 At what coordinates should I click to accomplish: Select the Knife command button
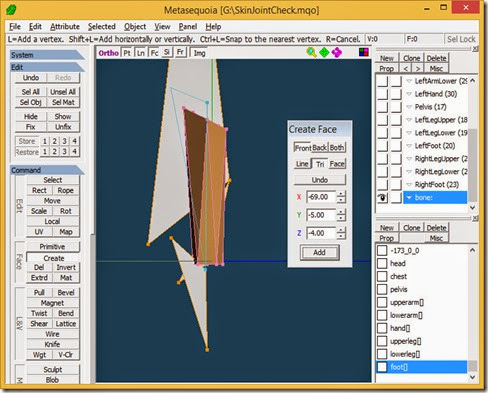(x=53, y=344)
